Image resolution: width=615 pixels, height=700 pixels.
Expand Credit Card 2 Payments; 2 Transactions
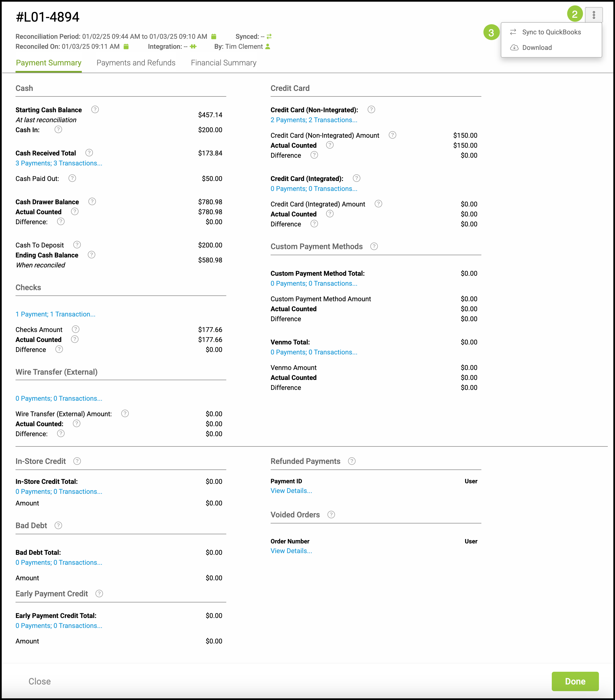[314, 120]
